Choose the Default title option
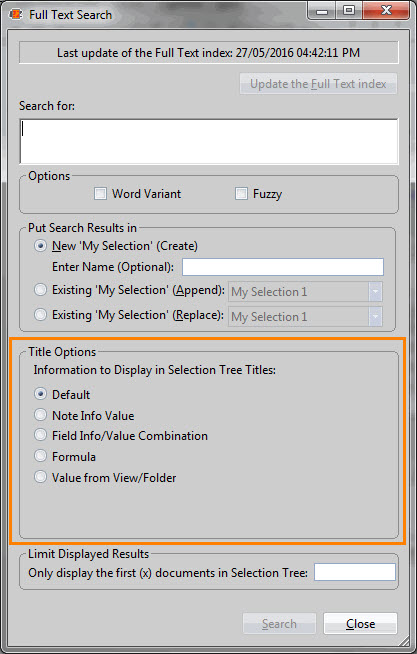Viewport: 417px width, 654px height. 40,394
